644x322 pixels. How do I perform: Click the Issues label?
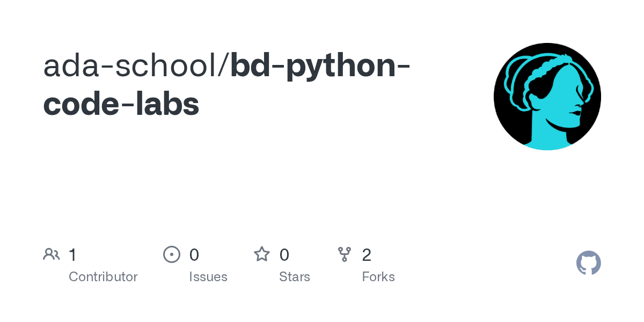click(208, 277)
